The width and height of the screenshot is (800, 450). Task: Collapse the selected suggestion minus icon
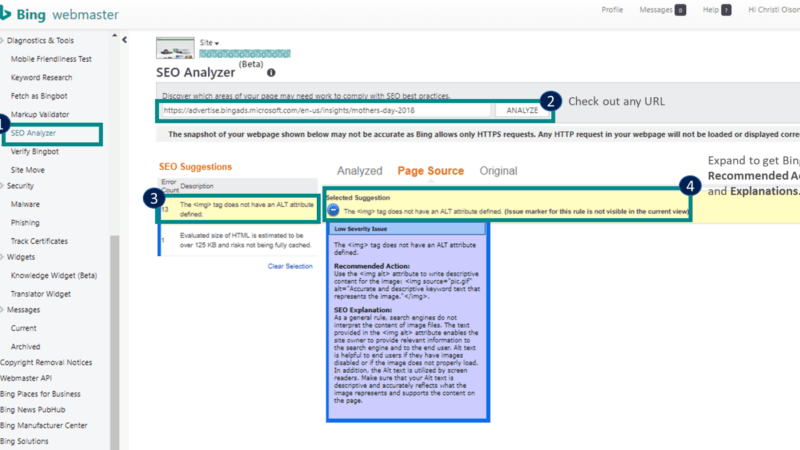click(333, 210)
